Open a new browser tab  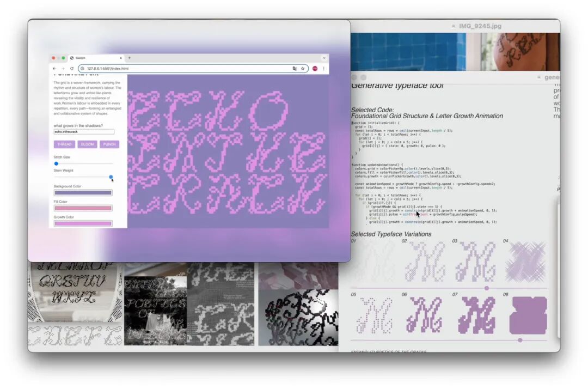[130, 58]
